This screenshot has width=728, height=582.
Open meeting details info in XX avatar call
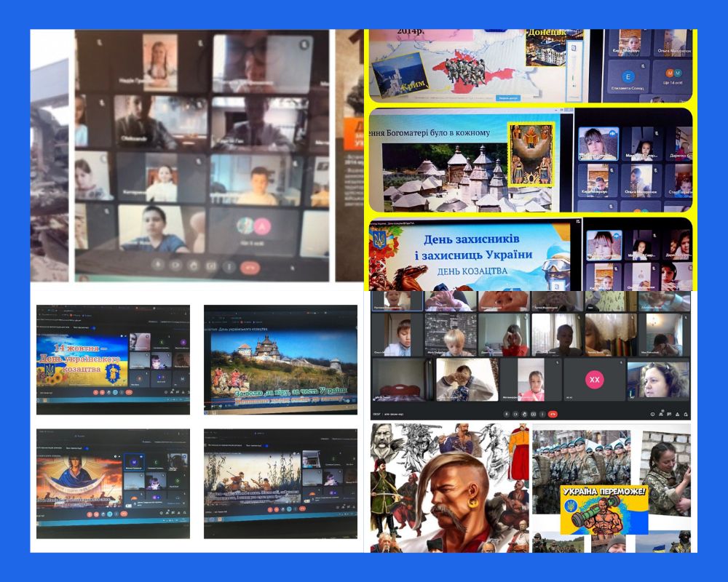[652, 414]
